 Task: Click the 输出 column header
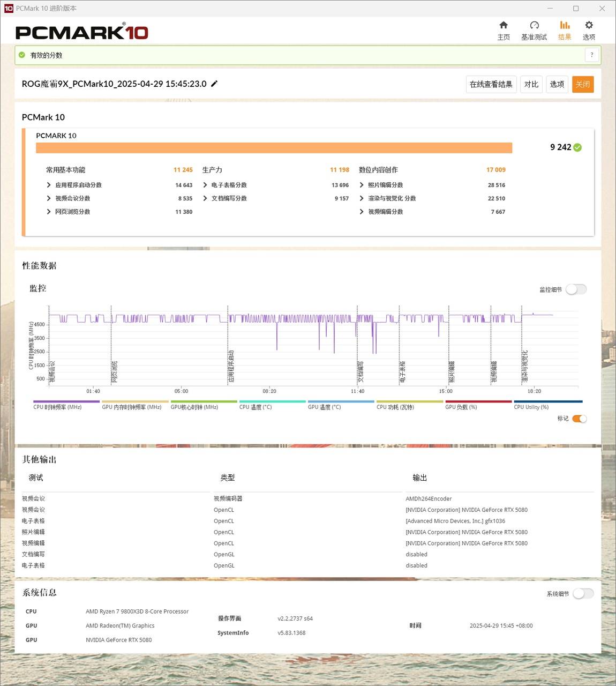pos(419,478)
